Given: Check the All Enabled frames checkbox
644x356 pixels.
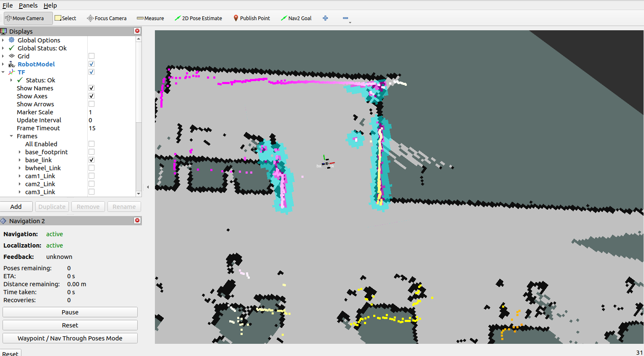Looking at the screenshot, I should (x=92, y=144).
